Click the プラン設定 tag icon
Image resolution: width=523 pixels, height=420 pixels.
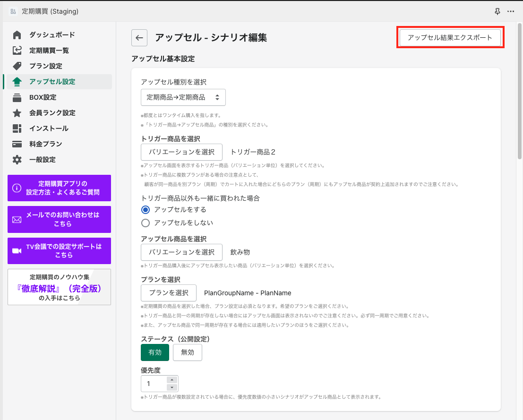(x=17, y=66)
